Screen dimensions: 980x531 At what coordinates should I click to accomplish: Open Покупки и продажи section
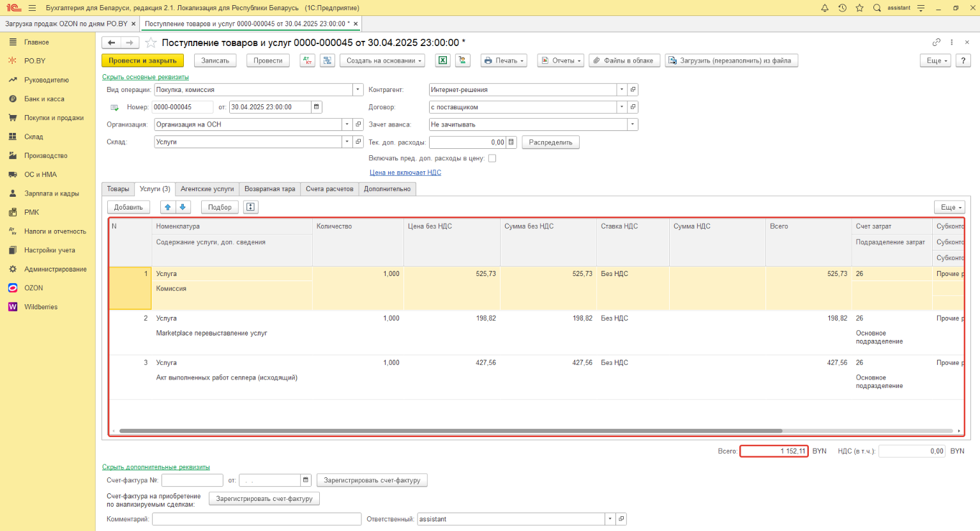click(54, 118)
